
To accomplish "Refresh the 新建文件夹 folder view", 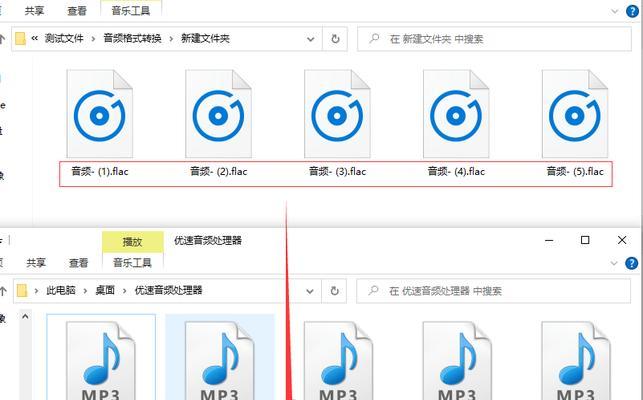I will (335, 39).
